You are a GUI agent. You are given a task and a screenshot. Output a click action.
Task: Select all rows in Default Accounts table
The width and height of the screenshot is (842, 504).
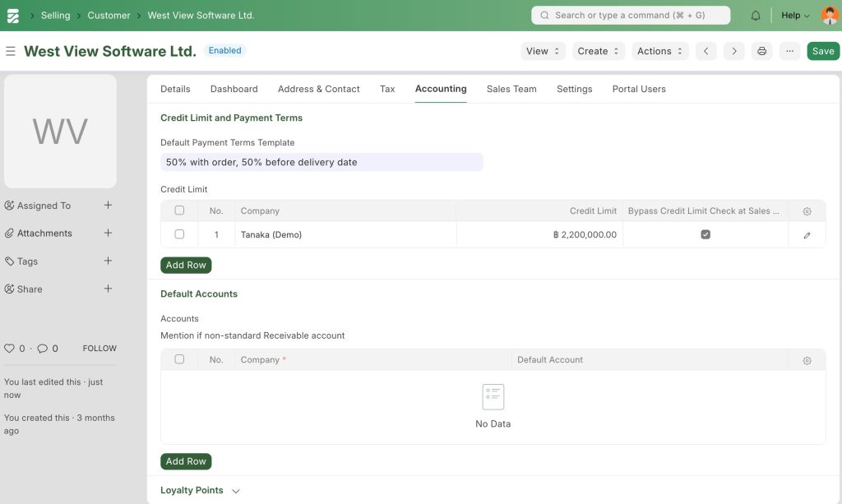(179, 359)
